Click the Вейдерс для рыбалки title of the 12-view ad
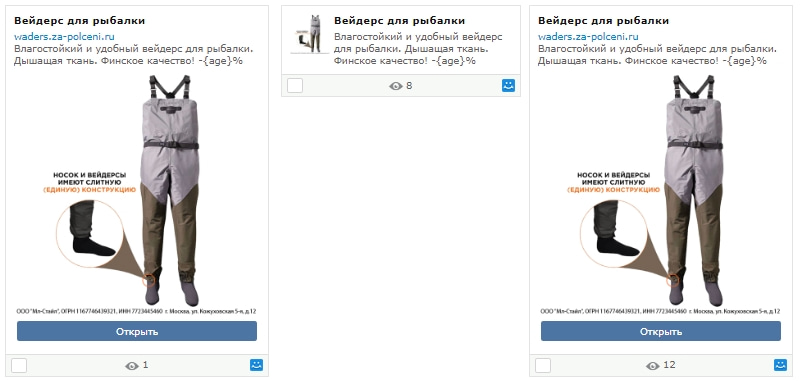This screenshot has width=800, height=381. point(604,21)
